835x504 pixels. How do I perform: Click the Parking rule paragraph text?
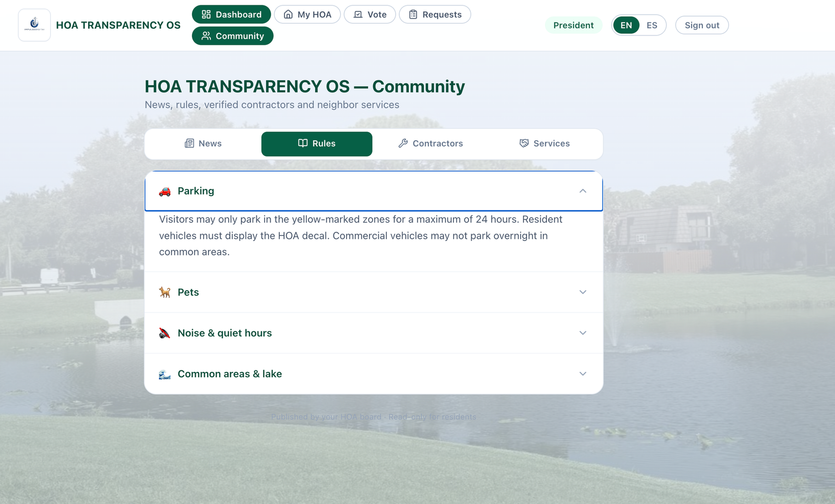coord(361,236)
